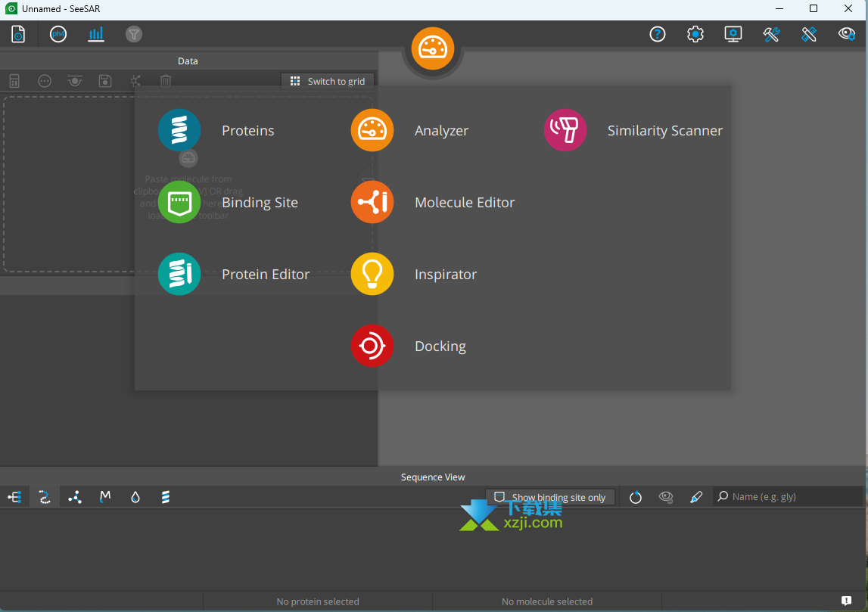Click the circled ellipsis icon in Data toolbar
Screen dimensions: 868x612
(45, 82)
